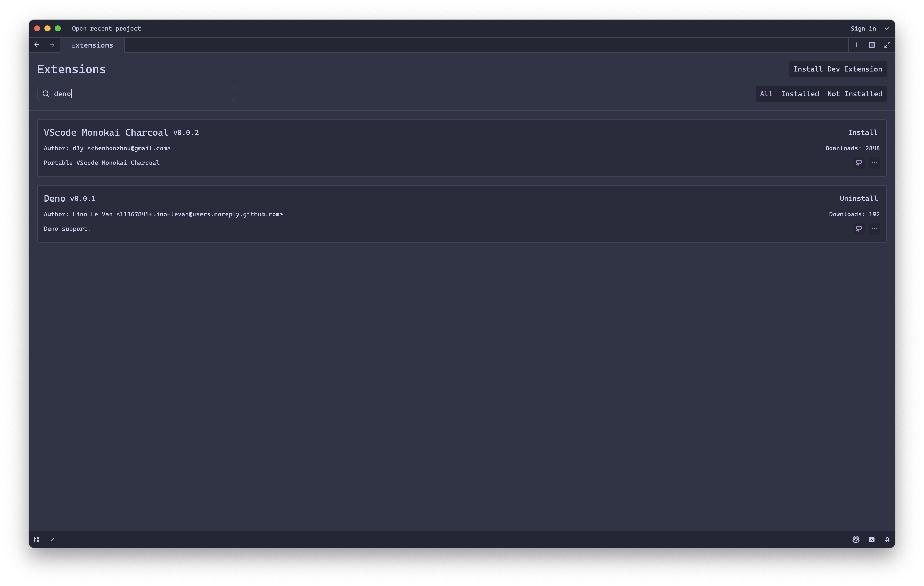This screenshot has width=924, height=586.
Task: Open more options for Deno extension
Action: coord(874,229)
